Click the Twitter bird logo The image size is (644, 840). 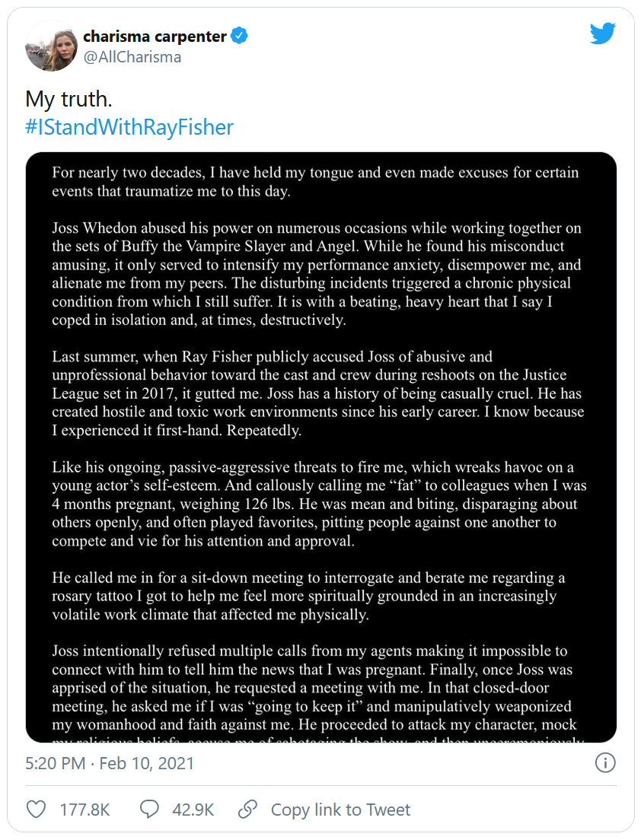pos(602,33)
